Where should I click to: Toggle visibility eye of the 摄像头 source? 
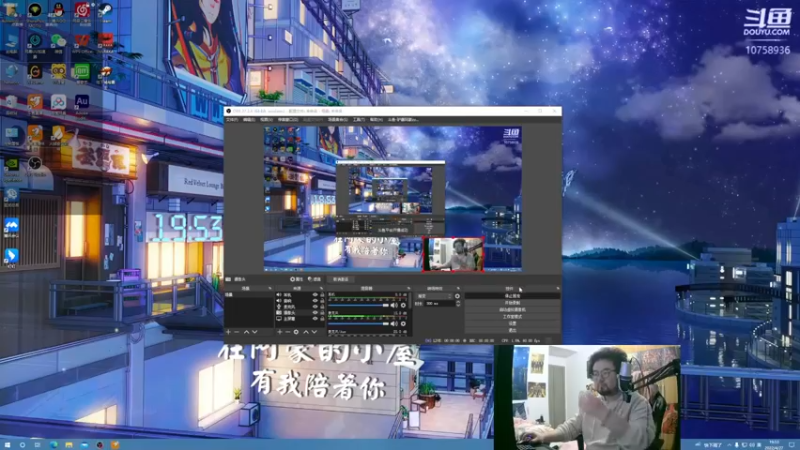pyautogui.click(x=315, y=313)
